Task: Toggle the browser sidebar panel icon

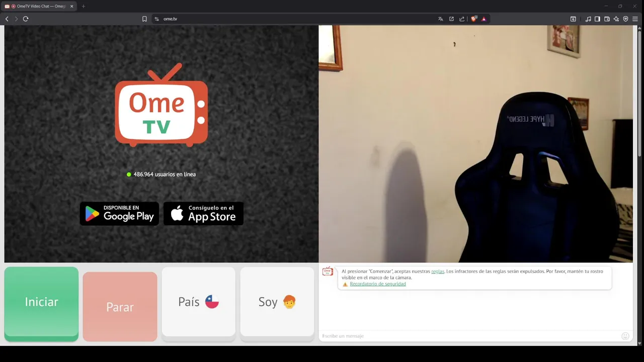Action: [x=597, y=19]
